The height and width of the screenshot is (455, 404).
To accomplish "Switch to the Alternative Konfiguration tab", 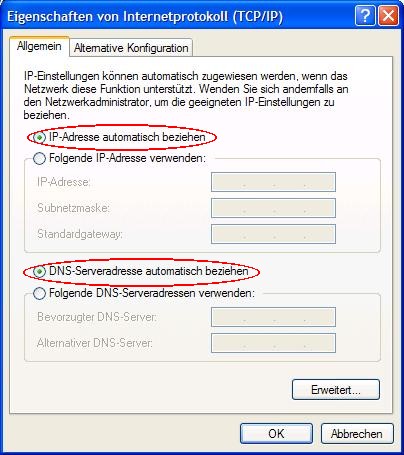I will coord(131,48).
